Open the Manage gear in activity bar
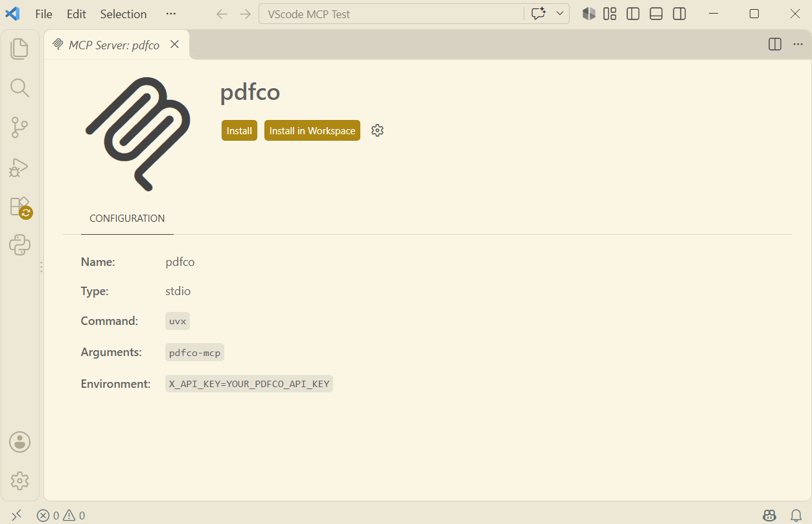This screenshot has width=812, height=524. click(20, 481)
